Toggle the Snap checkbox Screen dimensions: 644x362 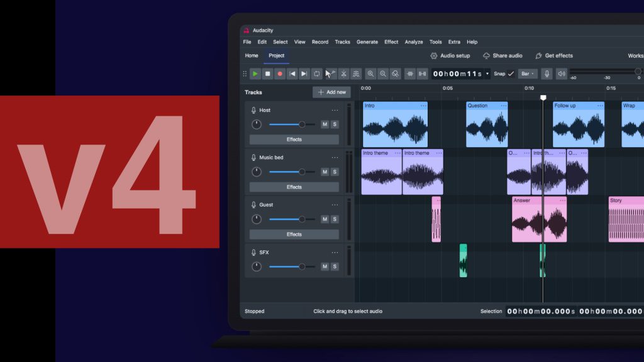click(511, 74)
